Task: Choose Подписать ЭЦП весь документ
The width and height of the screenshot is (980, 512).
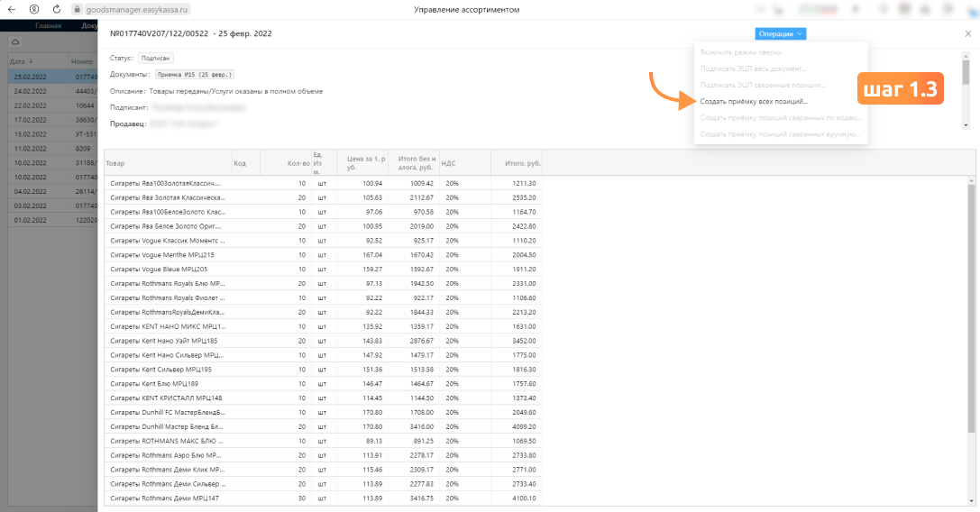Action: click(753, 69)
